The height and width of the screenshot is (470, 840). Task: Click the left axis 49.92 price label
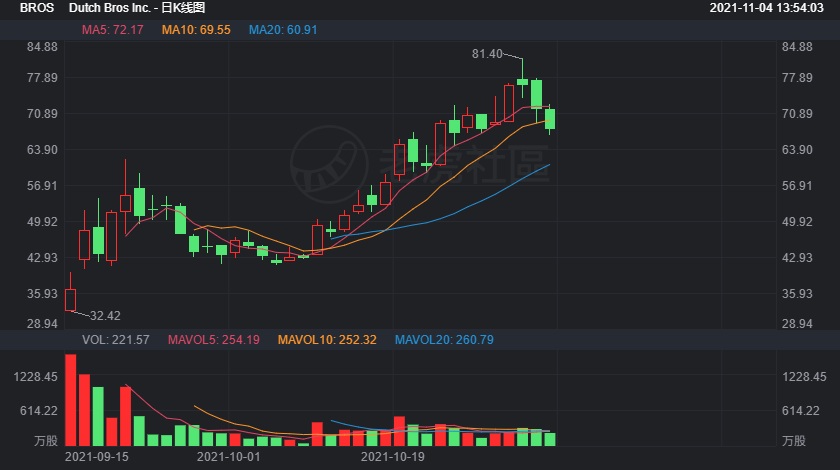point(42,222)
